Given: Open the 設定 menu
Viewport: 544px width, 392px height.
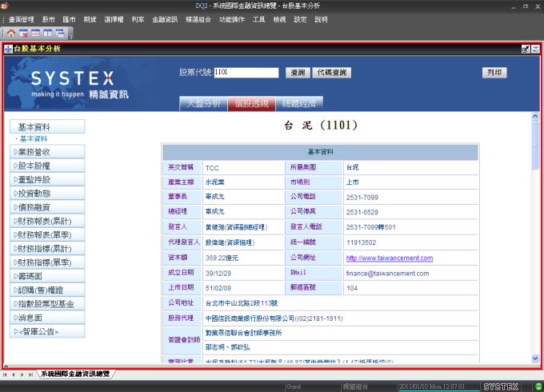Looking at the screenshot, I should [x=300, y=20].
